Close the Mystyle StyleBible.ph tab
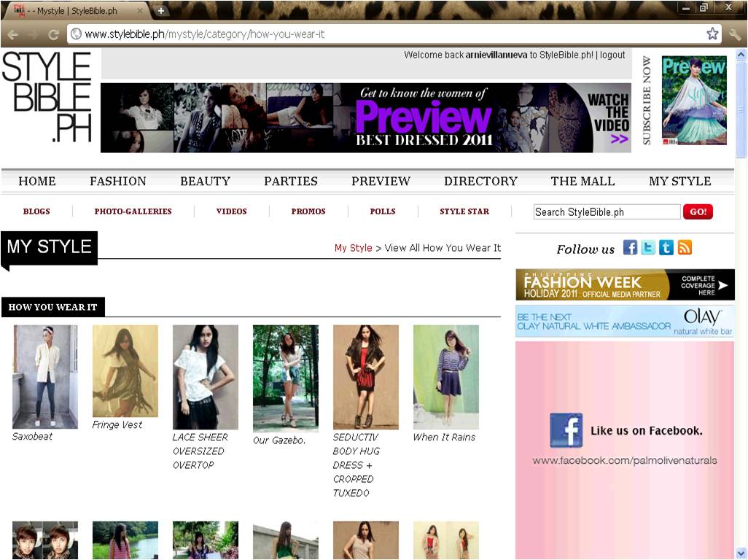The image size is (748, 560). click(140, 10)
